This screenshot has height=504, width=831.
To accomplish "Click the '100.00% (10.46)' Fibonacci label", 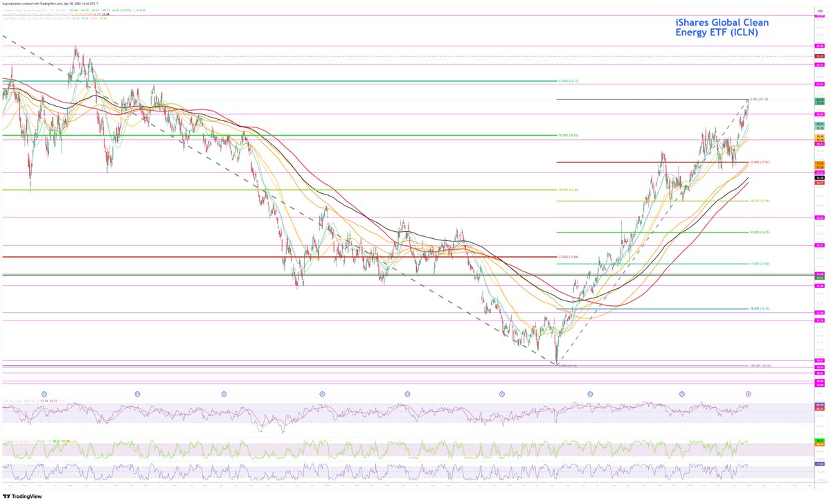I will 762,366.
